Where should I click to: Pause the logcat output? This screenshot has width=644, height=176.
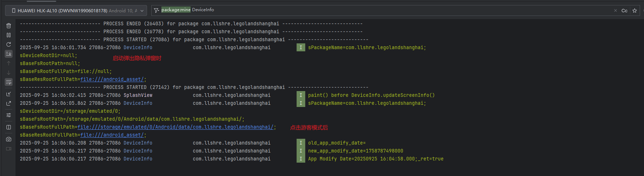[x=9, y=35]
